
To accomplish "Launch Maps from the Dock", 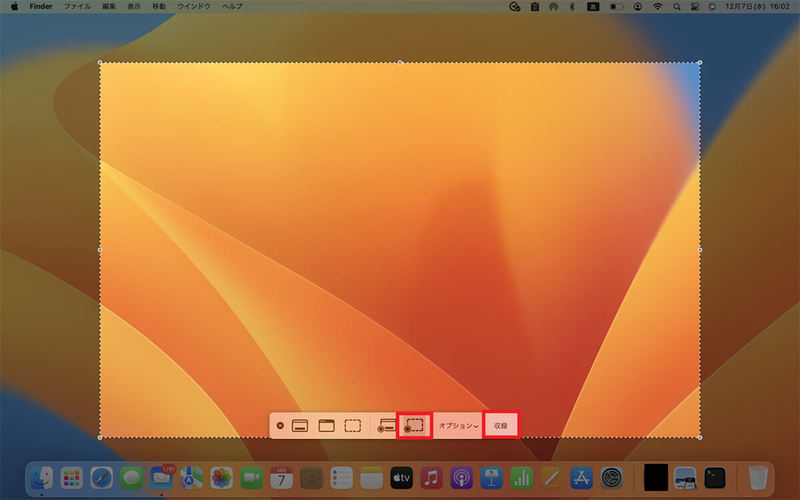I will (x=191, y=478).
